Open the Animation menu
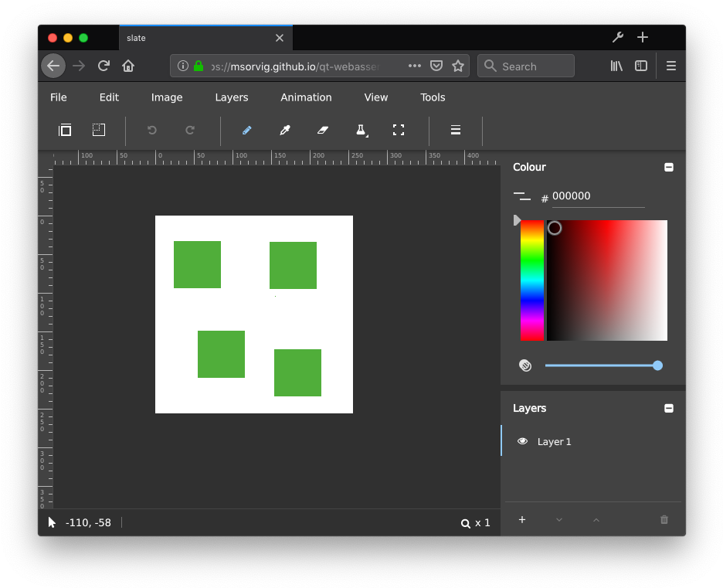 coord(306,97)
